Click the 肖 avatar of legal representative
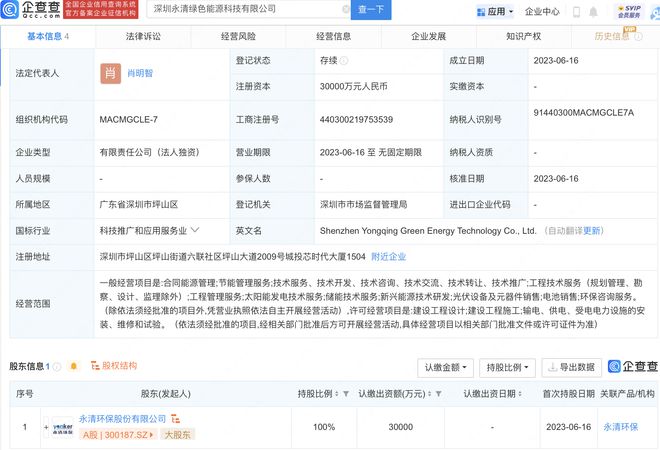The image size is (660, 450). tap(110, 73)
